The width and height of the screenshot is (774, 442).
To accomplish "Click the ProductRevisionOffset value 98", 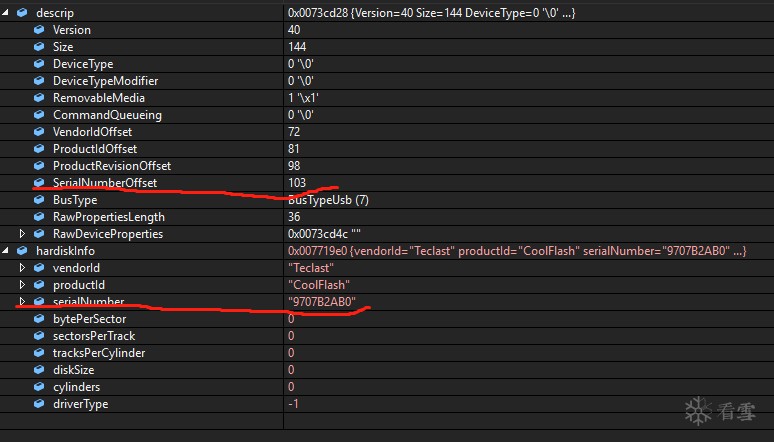I will [x=294, y=165].
